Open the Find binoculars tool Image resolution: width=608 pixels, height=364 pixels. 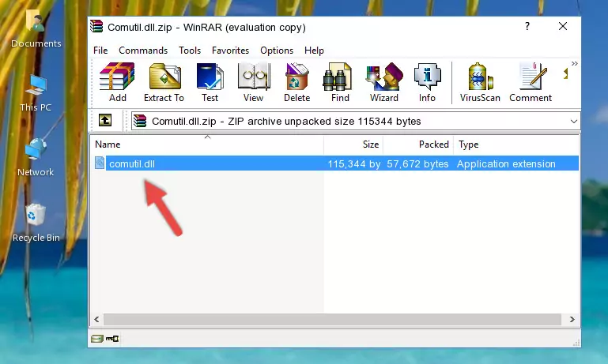click(340, 82)
